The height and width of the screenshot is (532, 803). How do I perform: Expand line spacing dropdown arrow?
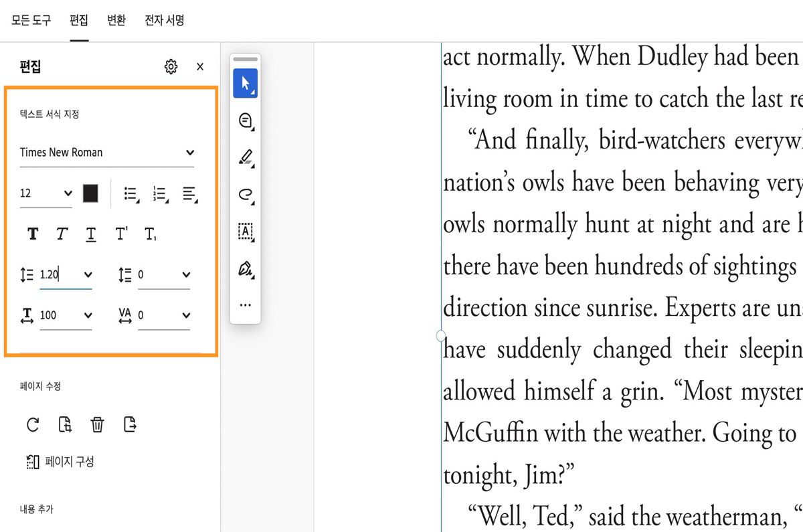click(88, 274)
